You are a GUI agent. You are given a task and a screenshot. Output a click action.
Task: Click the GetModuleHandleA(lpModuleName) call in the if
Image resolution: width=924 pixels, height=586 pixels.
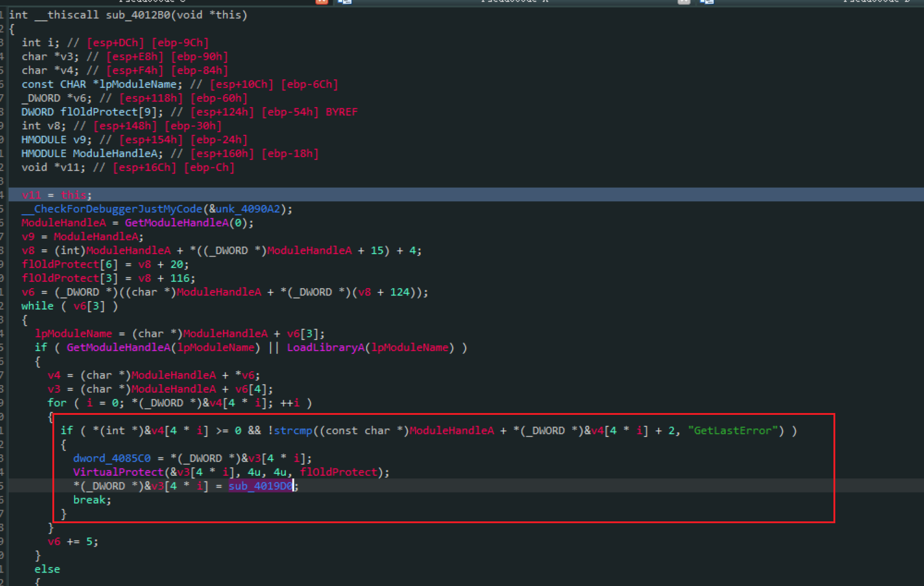164,348
